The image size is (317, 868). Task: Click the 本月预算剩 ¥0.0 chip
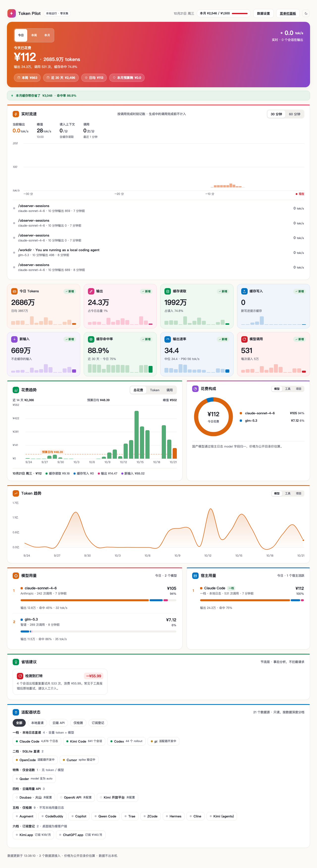pyautogui.click(x=127, y=78)
